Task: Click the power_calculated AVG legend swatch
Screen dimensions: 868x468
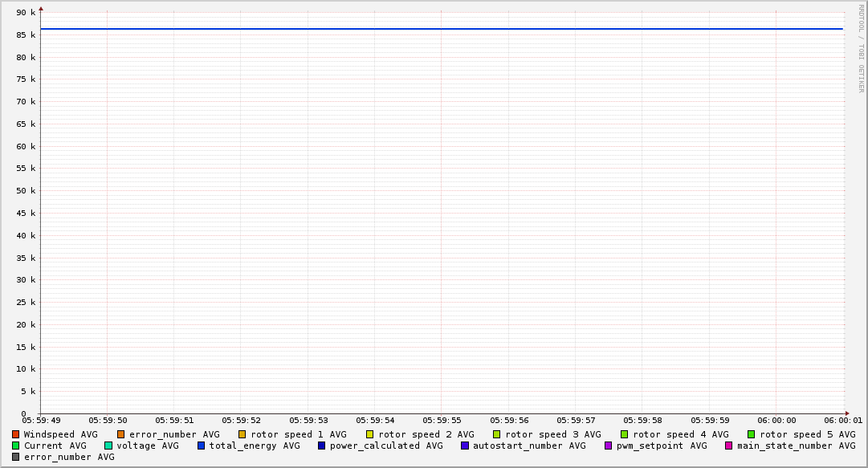Action: 322,446
